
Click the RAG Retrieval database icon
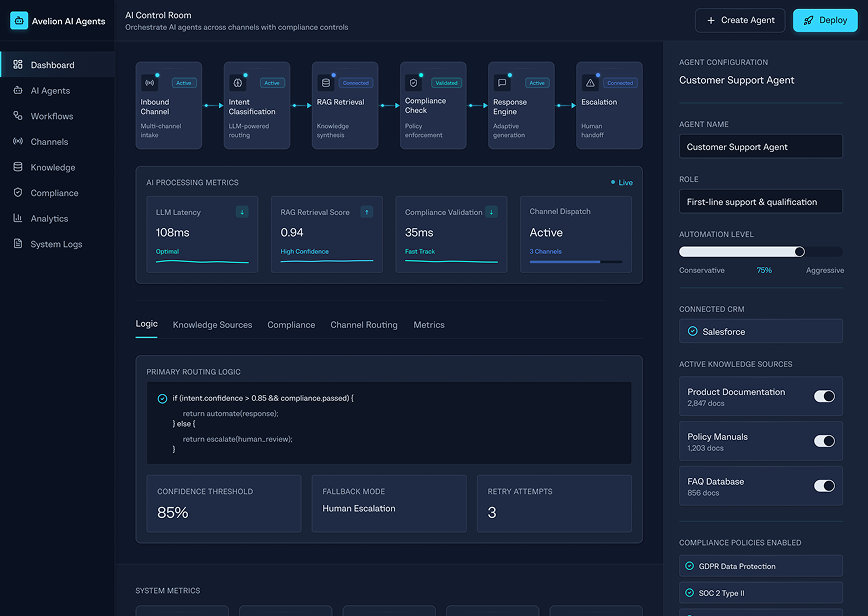tap(326, 83)
